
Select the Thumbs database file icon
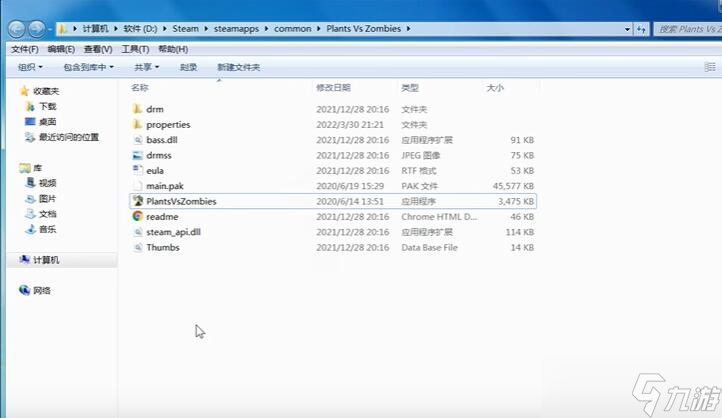click(x=137, y=247)
